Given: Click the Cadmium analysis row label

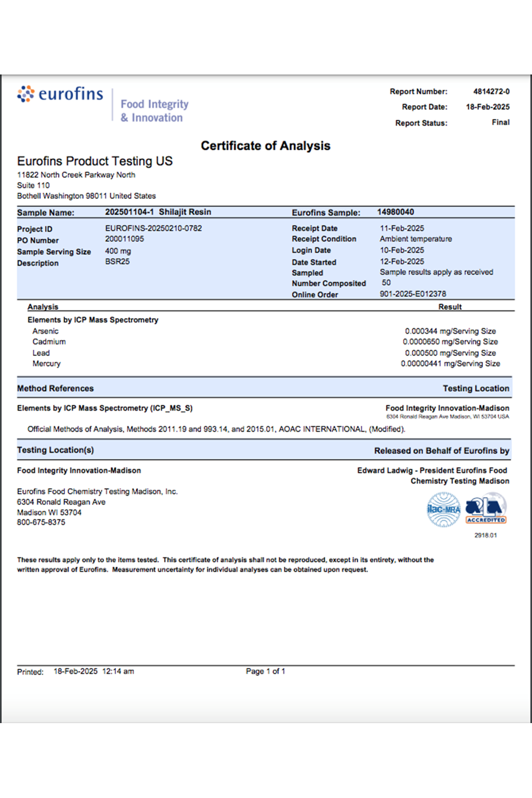Looking at the screenshot, I should click(x=49, y=342).
